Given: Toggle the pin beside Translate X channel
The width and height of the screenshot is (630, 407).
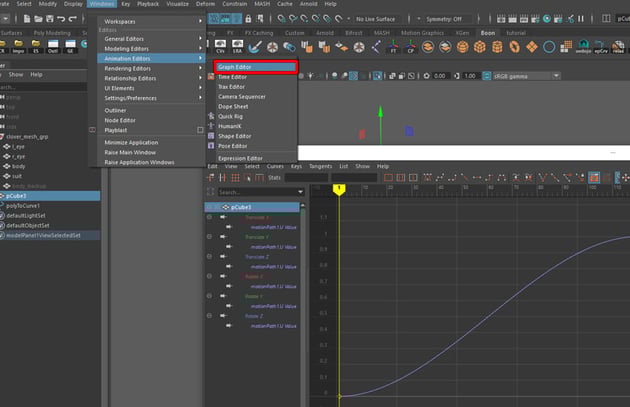Looking at the screenshot, I should coord(209,217).
